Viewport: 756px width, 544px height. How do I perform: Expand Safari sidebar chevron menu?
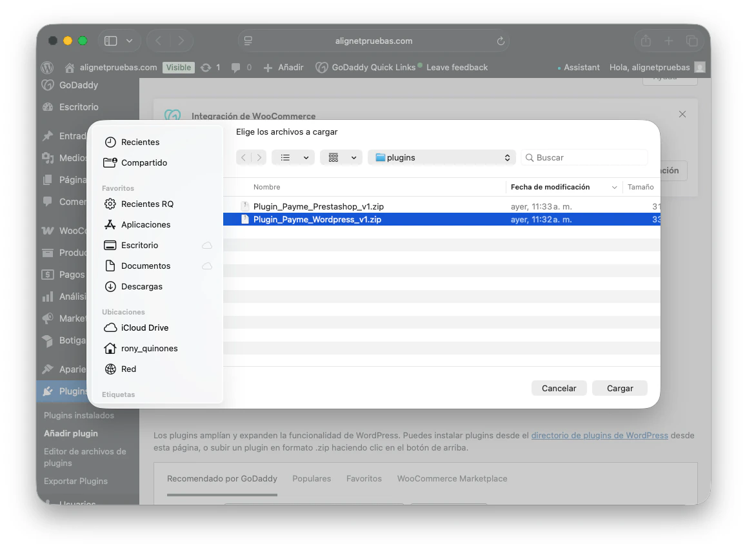pyautogui.click(x=129, y=41)
